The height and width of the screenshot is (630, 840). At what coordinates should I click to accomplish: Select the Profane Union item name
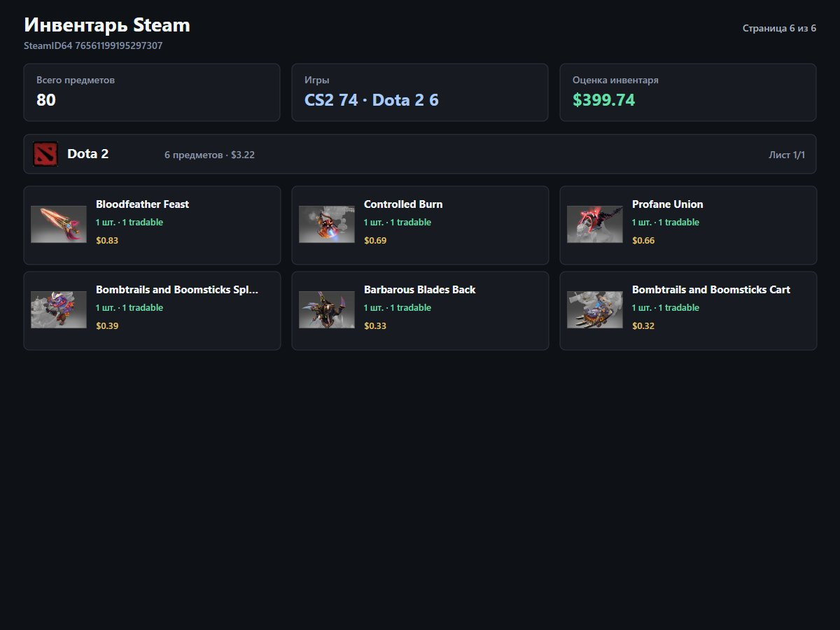tap(668, 204)
